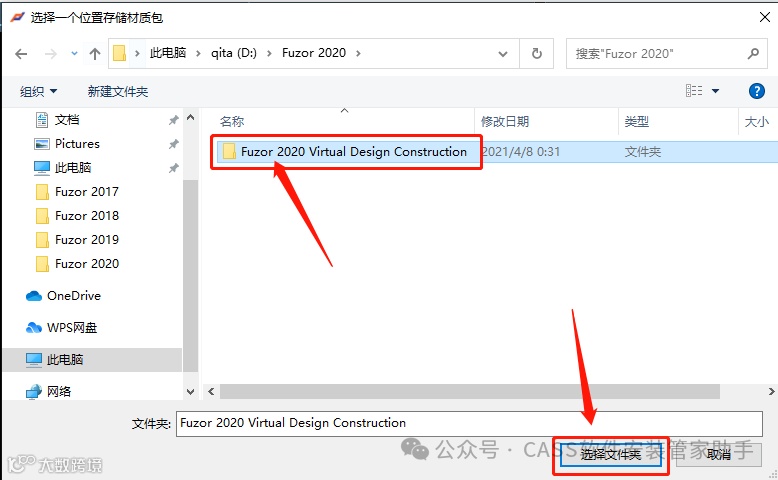778x480 pixels.
Task: Sort by 类型 column header
Action: click(x=637, y=122)
